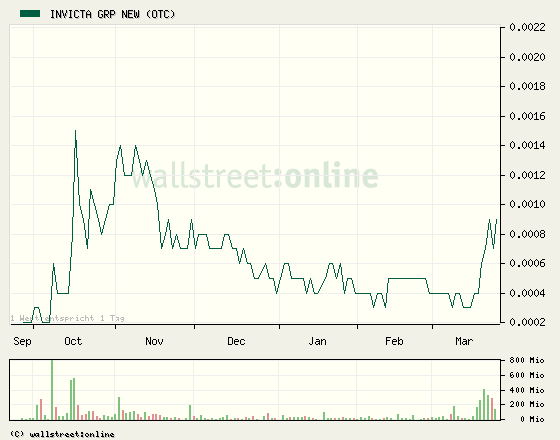The image size is (560, 440).
Task: Click the 0.0022 price axis label
Action: [528, 28]
